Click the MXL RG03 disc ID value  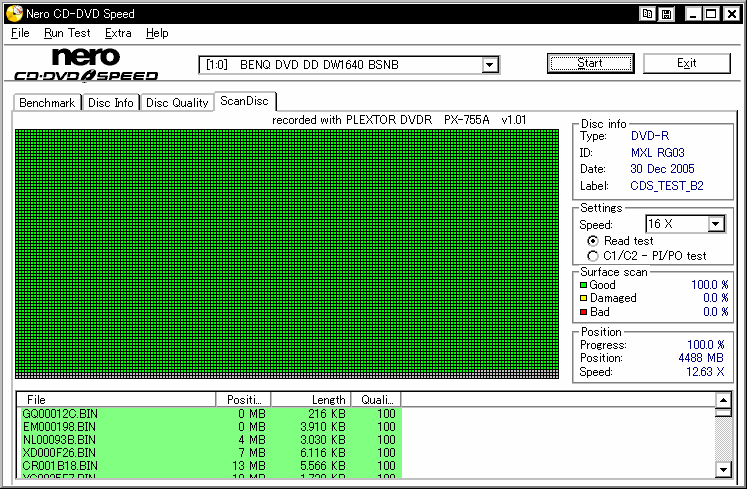(x=657, y=153)
